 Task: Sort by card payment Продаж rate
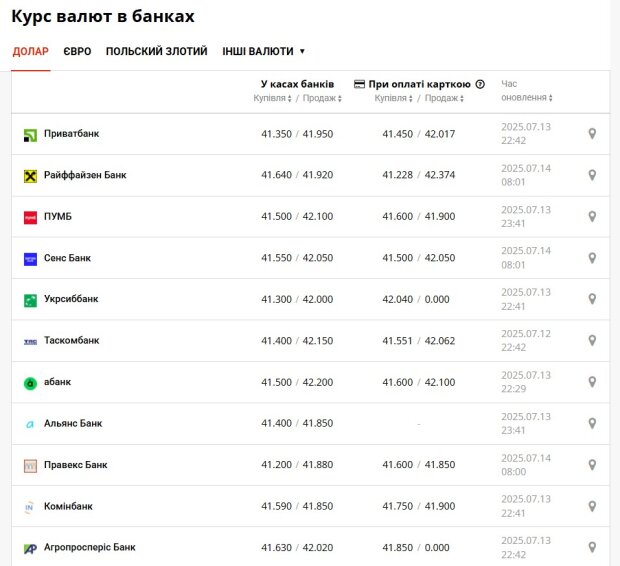click(444, 98)
